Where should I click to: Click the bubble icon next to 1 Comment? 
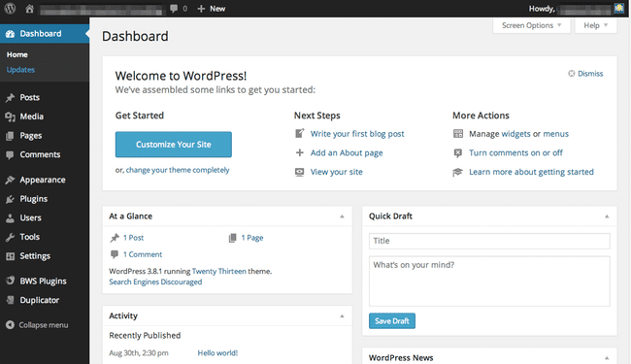click(x=115, y=254)
